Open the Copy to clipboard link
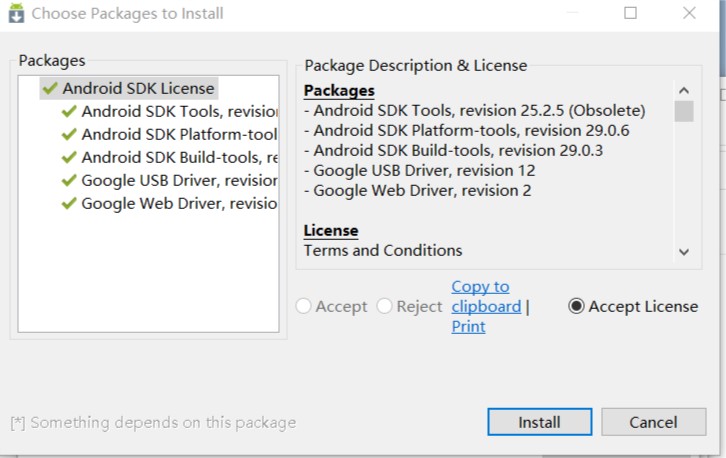This screenshot has width=726, height=458. tap(486, 296)
